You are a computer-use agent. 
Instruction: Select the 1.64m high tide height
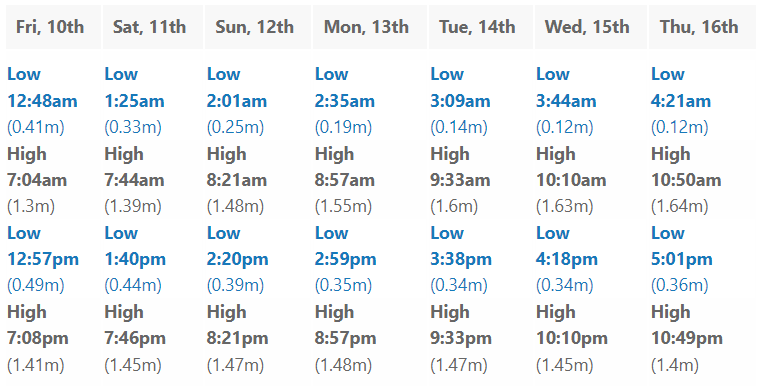(x=679, y=206)
